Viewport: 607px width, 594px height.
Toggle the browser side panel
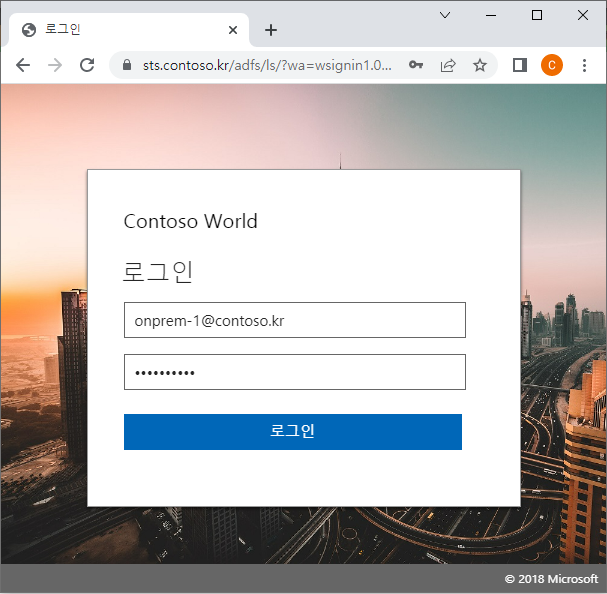[x=520, y=65]
